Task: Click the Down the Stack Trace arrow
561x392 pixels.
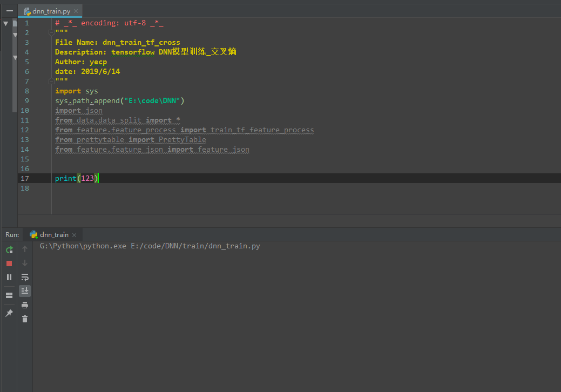Action: point(24,263)
